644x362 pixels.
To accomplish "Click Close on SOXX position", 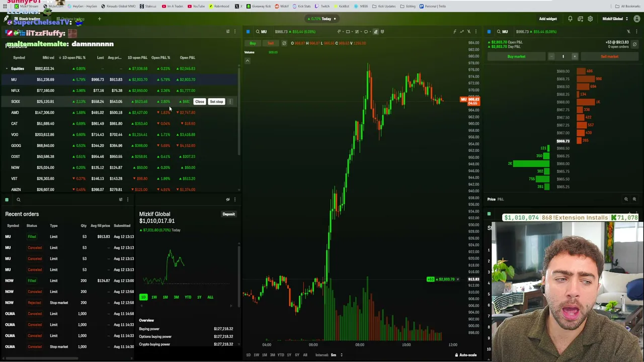I will point(200,102).
